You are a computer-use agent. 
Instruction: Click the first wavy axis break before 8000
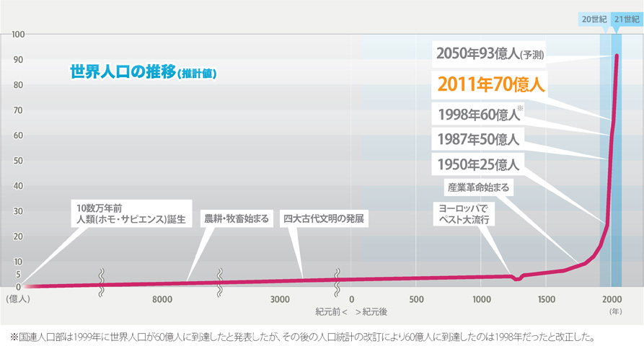click(x=102, y=283)
